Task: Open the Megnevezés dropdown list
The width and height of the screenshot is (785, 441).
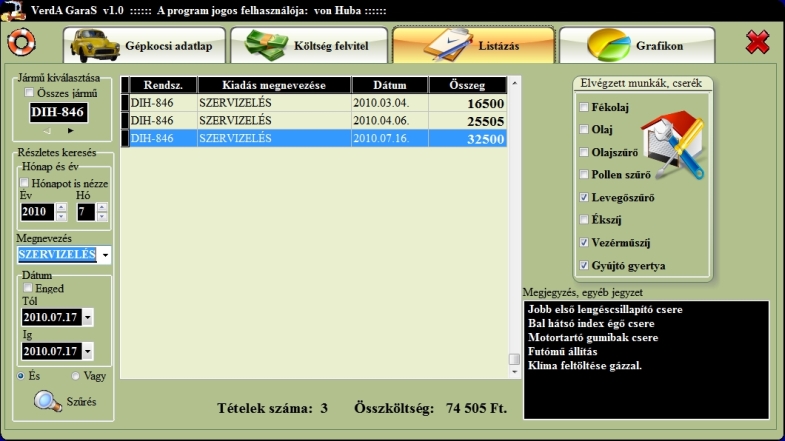Action: coord(105,255)
